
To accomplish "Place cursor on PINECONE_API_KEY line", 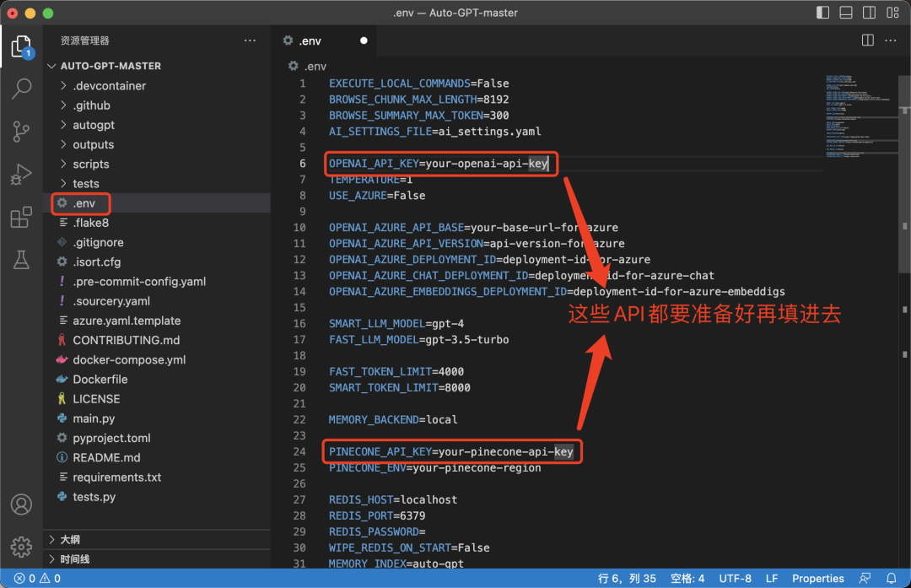I will [450, 451].
